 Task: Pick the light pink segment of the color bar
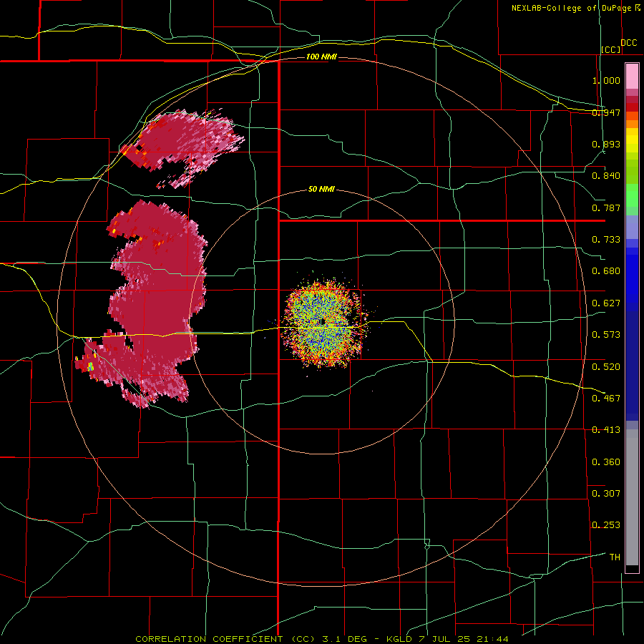(632, 76)
